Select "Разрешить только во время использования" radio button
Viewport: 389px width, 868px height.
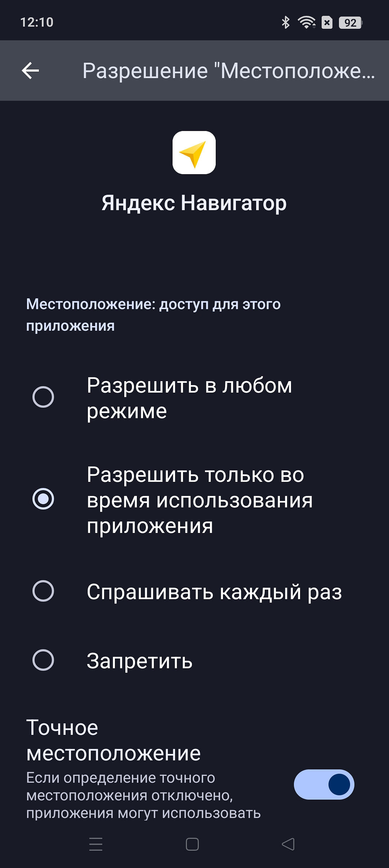tap(43, 499)
